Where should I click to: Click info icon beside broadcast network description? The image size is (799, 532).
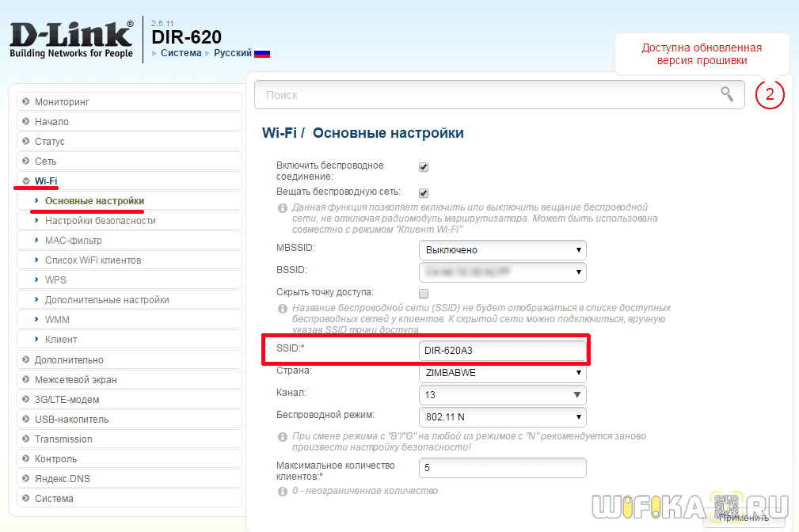[282, 207]
